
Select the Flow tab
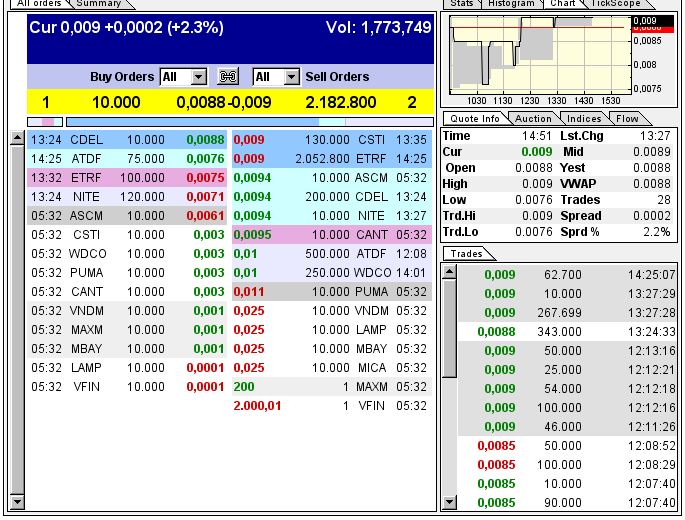(x=627, y=119)
